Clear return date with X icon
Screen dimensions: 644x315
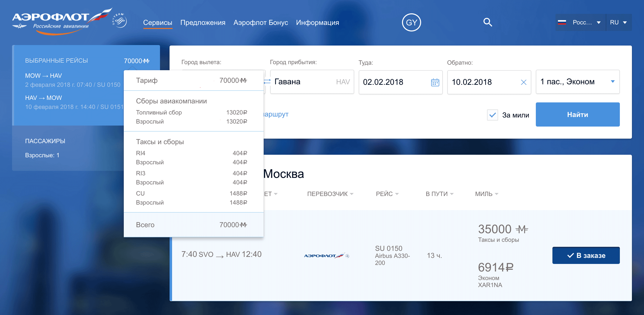[524, 82]
